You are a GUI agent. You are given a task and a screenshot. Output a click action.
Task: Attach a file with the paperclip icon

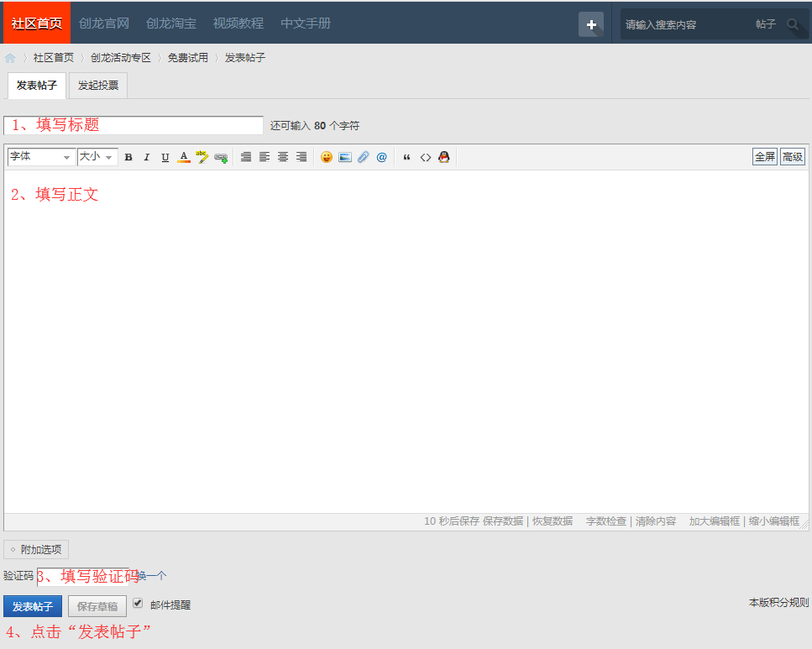363,157
